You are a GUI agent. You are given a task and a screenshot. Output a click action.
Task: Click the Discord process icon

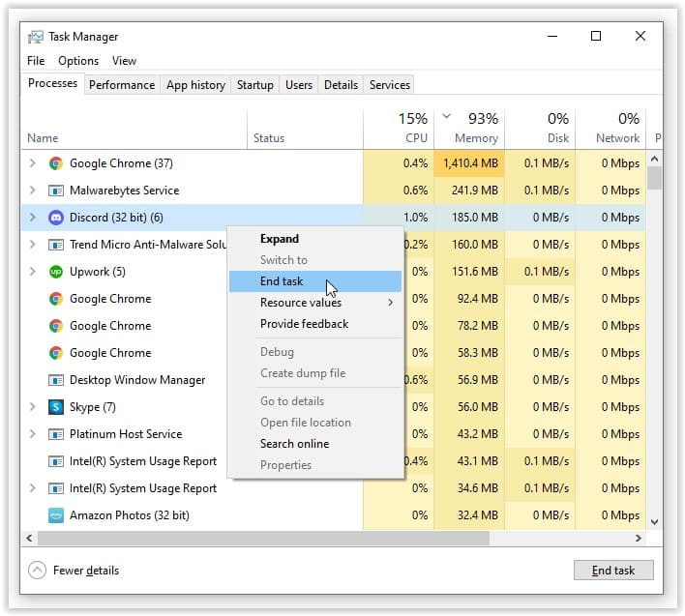pos(55,218)
